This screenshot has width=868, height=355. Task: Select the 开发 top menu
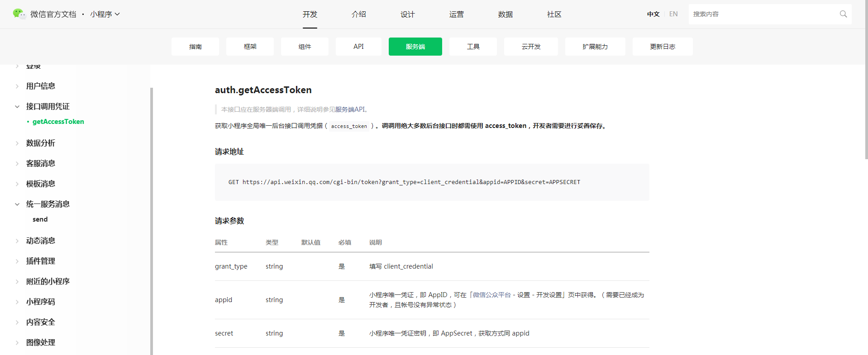pyautogui.click(x=310, y=14)
